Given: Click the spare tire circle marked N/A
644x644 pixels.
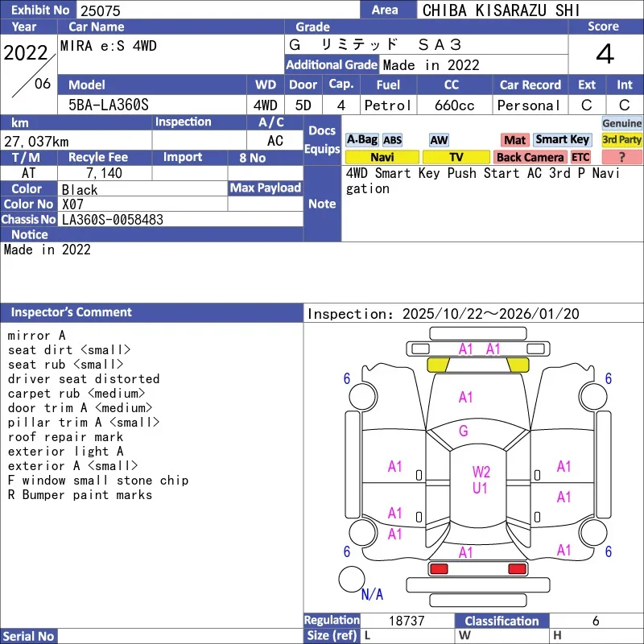Looking at the screenshot, I should pyautogui.click(x=351, y=579).
